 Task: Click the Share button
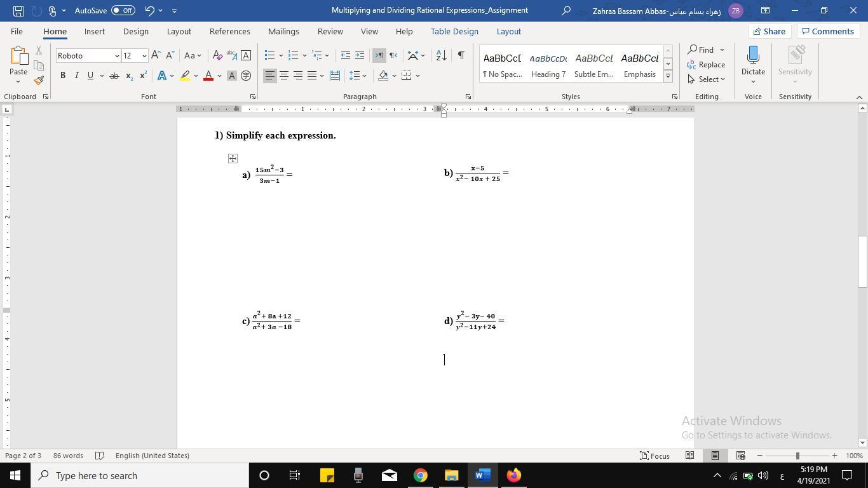click(770, 31)
